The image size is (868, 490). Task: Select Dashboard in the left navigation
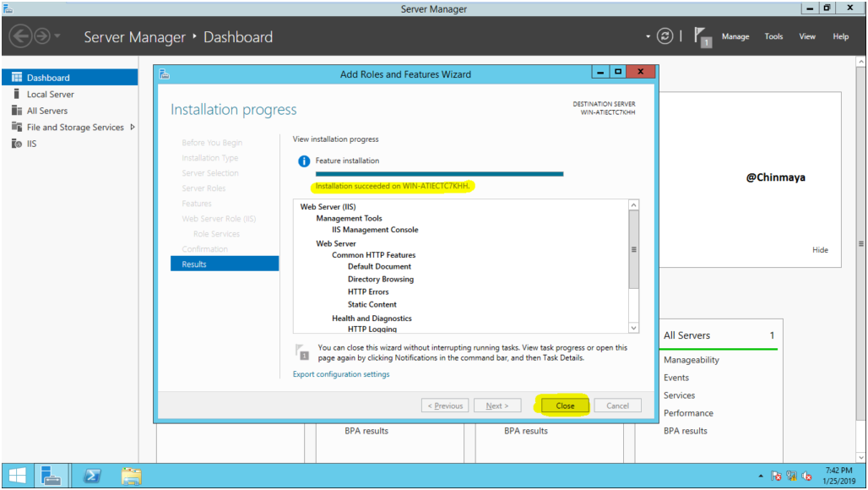[x=70, y=78]
